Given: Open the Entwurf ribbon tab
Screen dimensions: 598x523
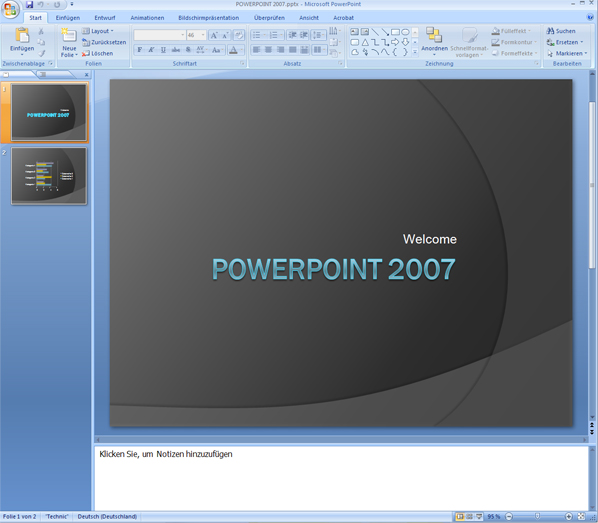Looking at the screenshot, I should pos(105,18).
